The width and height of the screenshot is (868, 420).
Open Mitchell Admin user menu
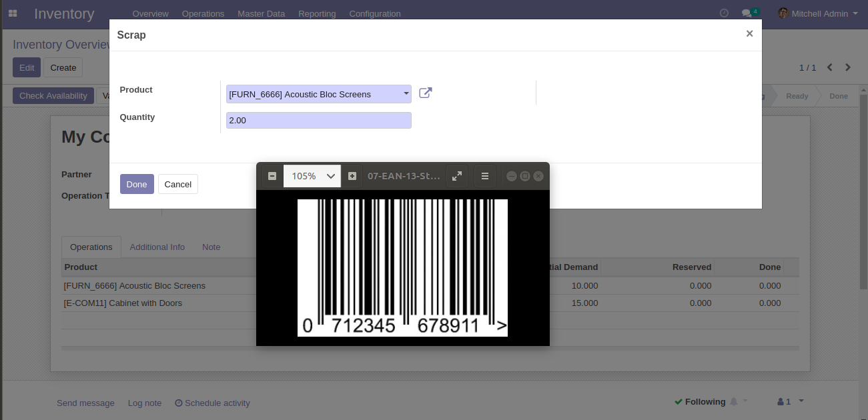pos(818,13)
